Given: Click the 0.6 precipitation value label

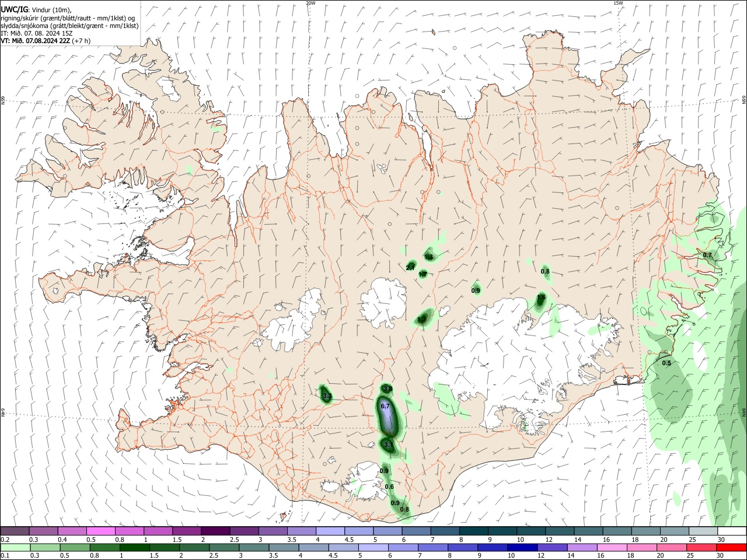Looking at the screenshot, I should (x=389, y=487).
